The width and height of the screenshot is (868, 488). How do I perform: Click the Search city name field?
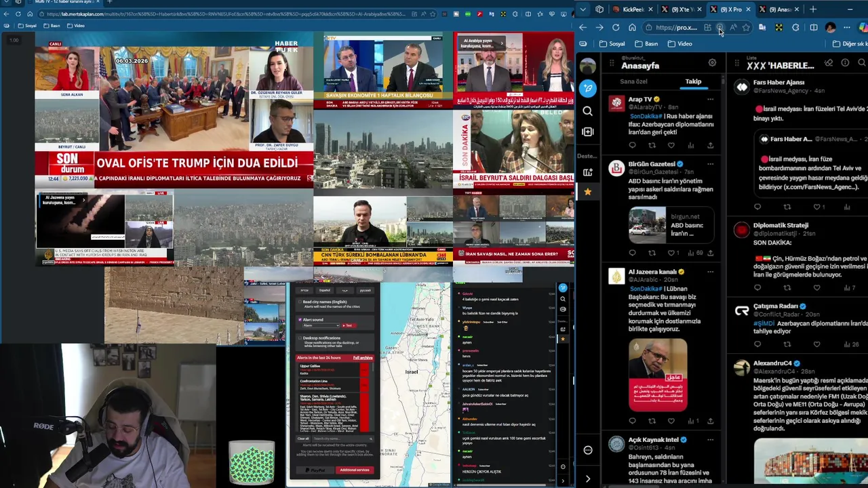pyautogui.click(x=342, y=439)
